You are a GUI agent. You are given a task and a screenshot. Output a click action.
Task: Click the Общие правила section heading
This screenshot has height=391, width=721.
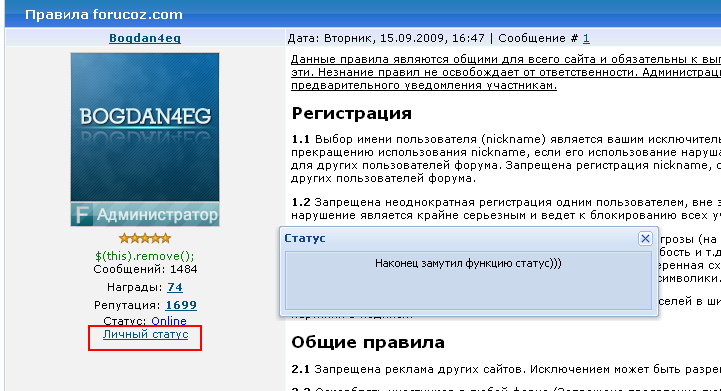coord(368,342)
